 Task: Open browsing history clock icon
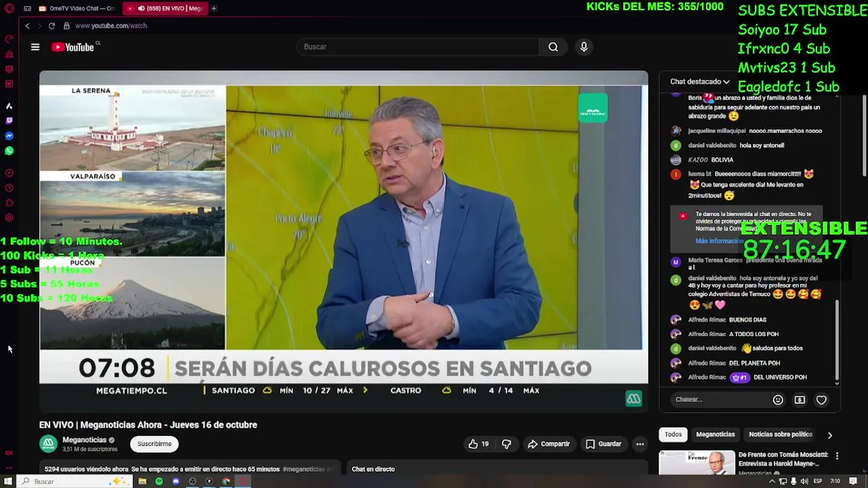point(9,188)
